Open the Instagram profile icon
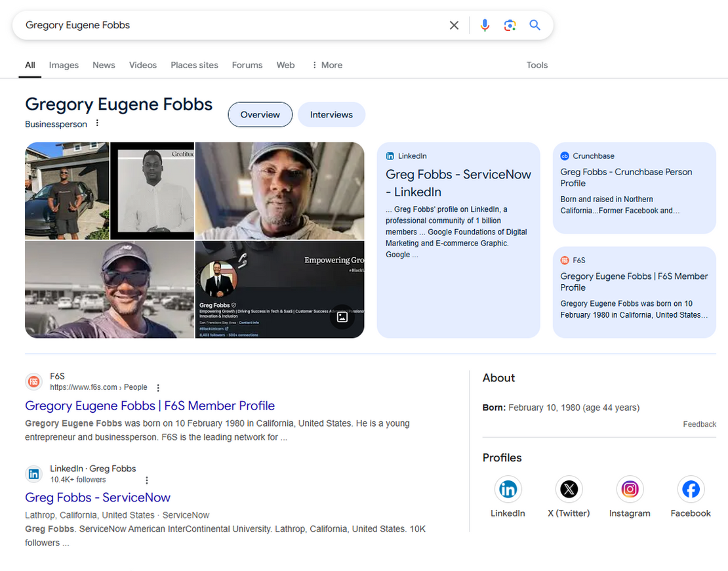 [x=630, y=489]
